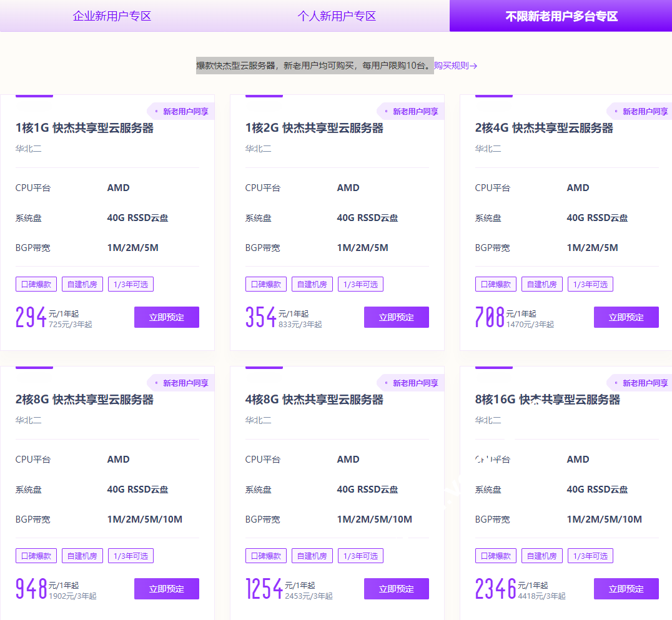Click 立即预定 for the 8核16G server

click(626, 589)
